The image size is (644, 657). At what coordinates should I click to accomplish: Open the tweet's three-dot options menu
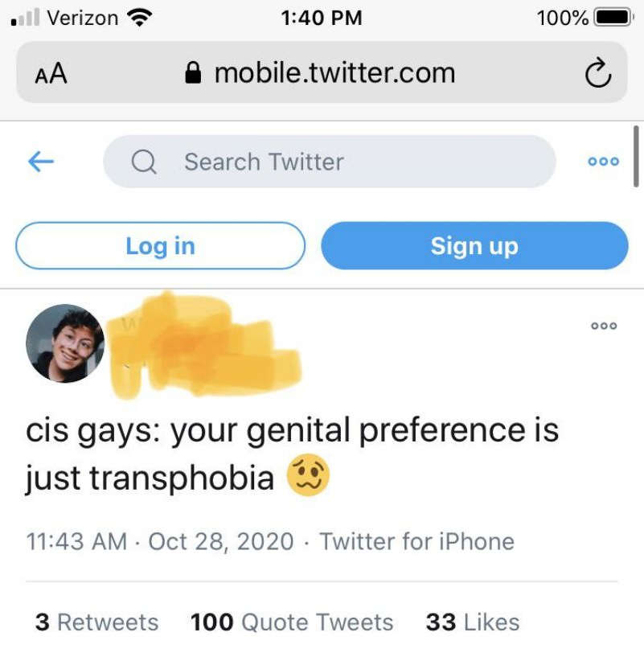[x=603, y=326]
